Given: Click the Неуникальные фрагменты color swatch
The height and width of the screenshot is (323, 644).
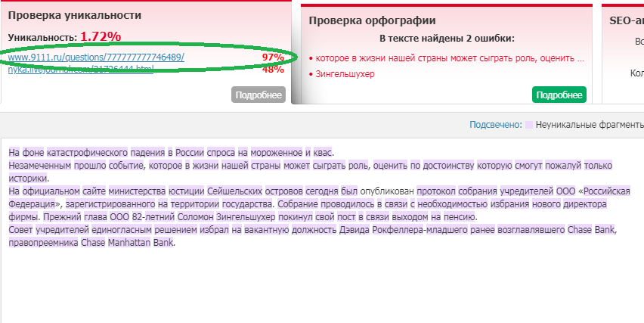Looking at the screenshot, I should (x=529, y=124).
